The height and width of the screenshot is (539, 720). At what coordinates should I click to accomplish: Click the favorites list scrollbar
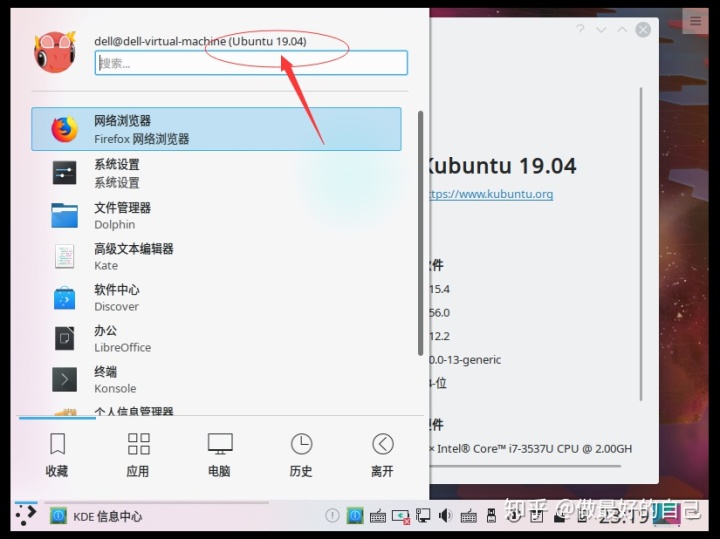click(420, 233)
